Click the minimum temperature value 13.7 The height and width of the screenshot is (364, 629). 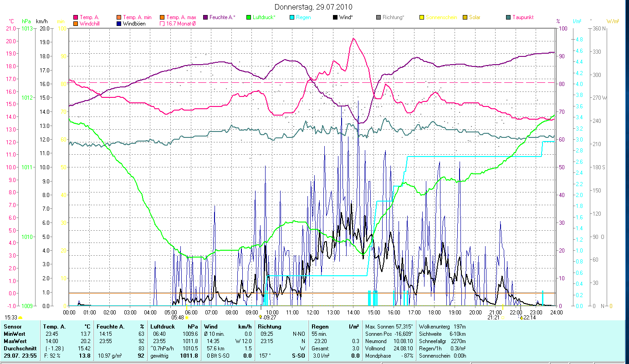tap(86, 334)
